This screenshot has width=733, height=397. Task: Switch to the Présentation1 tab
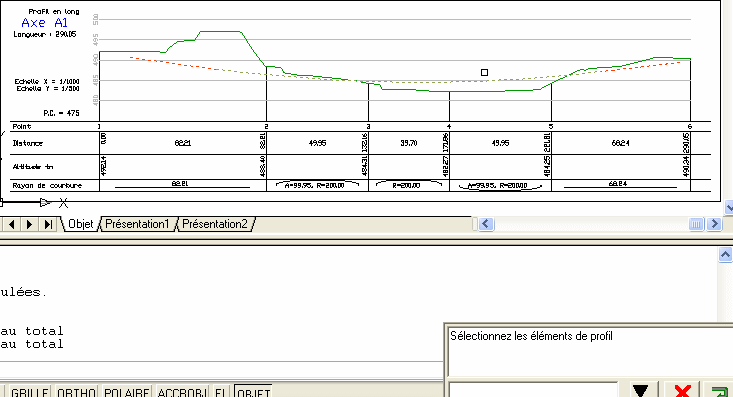point(137,224)
